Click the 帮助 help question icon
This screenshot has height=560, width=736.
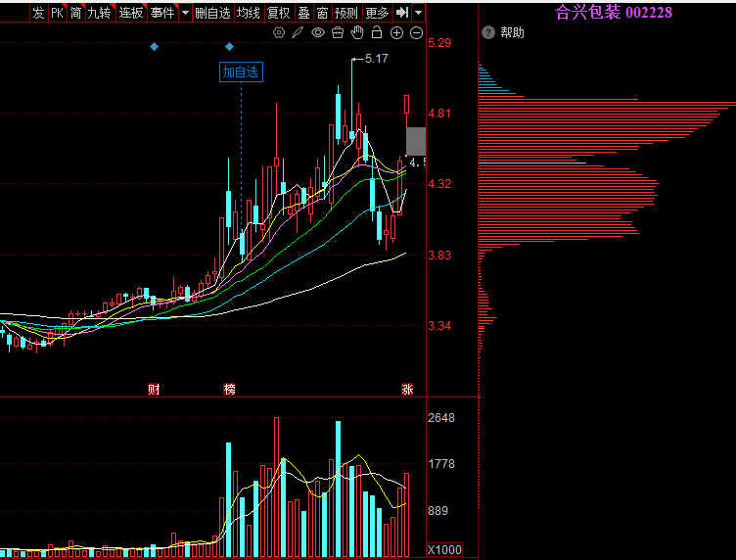pos(488,32)
